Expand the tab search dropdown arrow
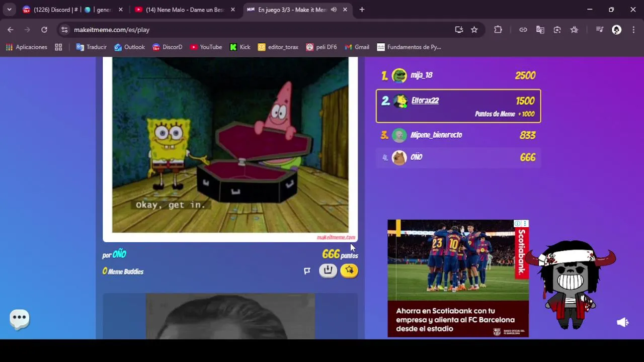644x362 pixels. 9,10
